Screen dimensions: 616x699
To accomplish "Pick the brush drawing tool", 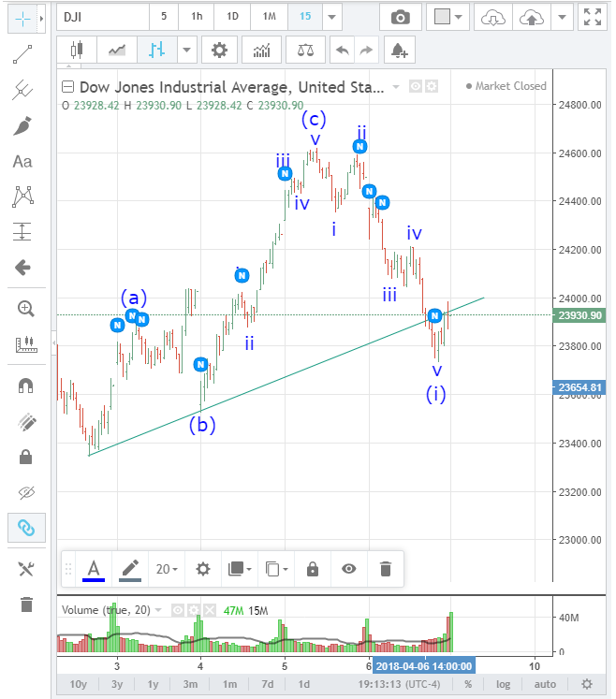I will tap(22, 125).
